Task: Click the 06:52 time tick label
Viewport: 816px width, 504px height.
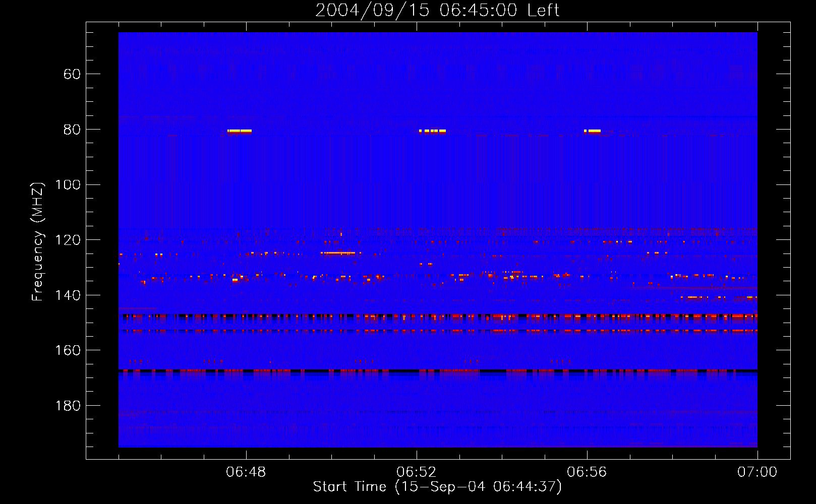Action: coord(417,472)
